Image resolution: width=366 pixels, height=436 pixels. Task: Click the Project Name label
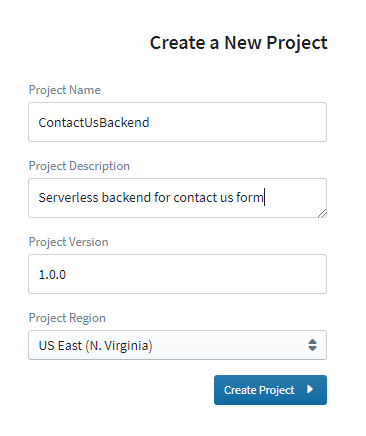click(x=65, y=90)
